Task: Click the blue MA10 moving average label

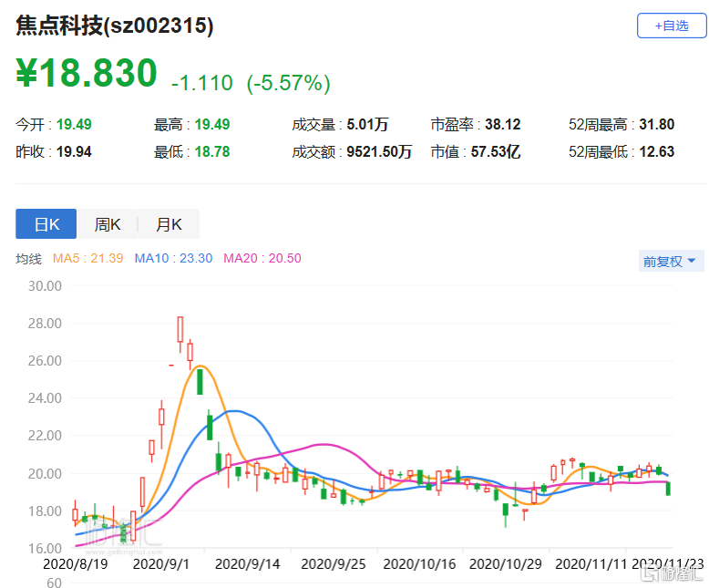Action: pos(173,259)
